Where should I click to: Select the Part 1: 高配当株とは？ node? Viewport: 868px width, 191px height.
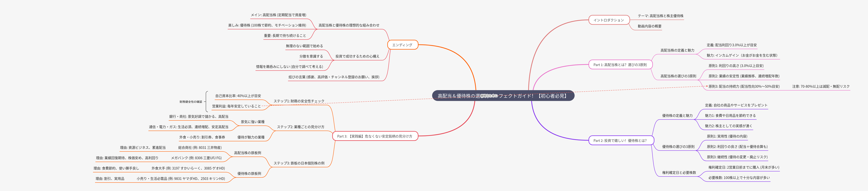click(x=620, y=65)
